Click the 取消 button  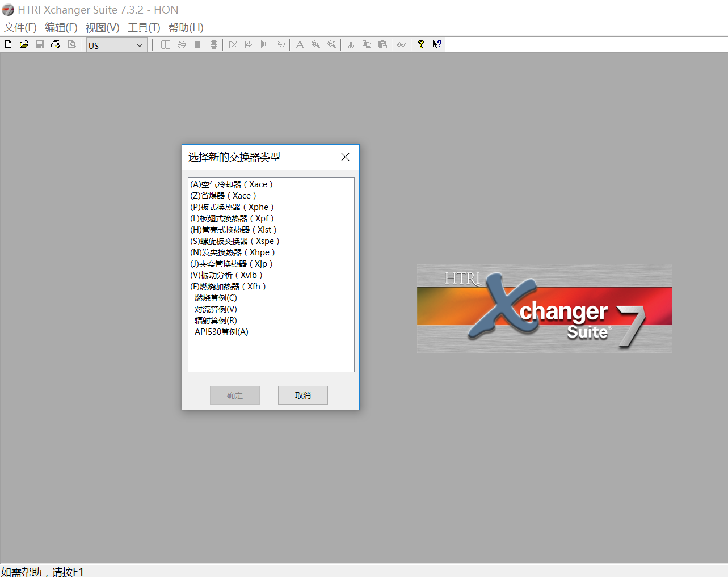(303, 395)
